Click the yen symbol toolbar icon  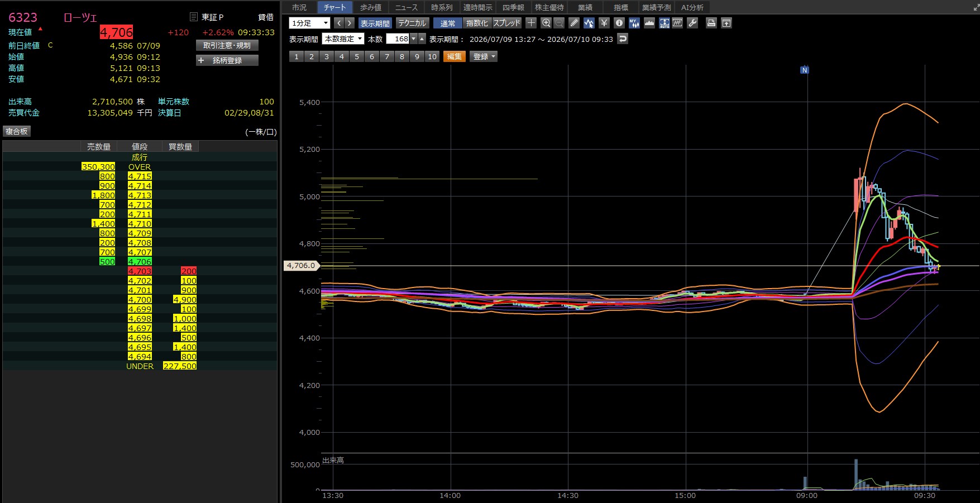[x=604, y=23]
